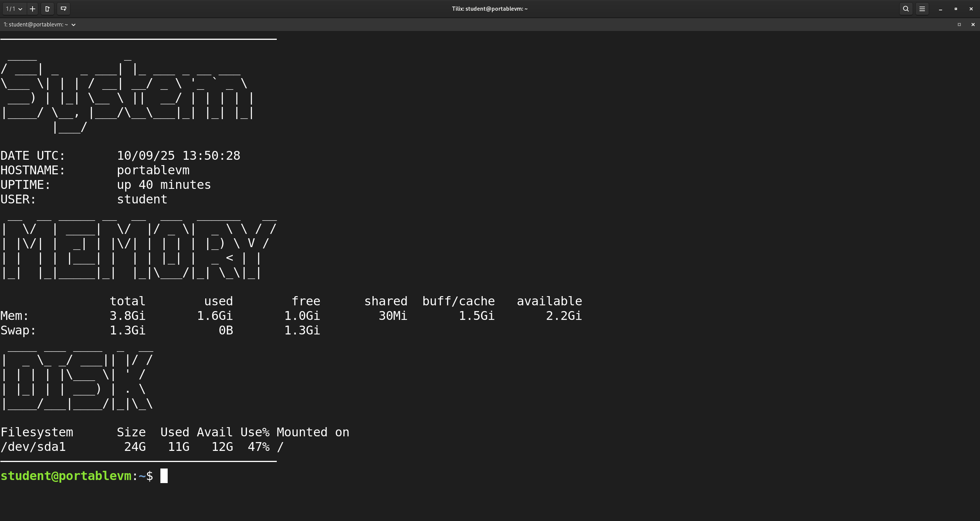Viewport: 980px width, 521px height.
Task: Add terminal below the current one
Action: [64, 9]
